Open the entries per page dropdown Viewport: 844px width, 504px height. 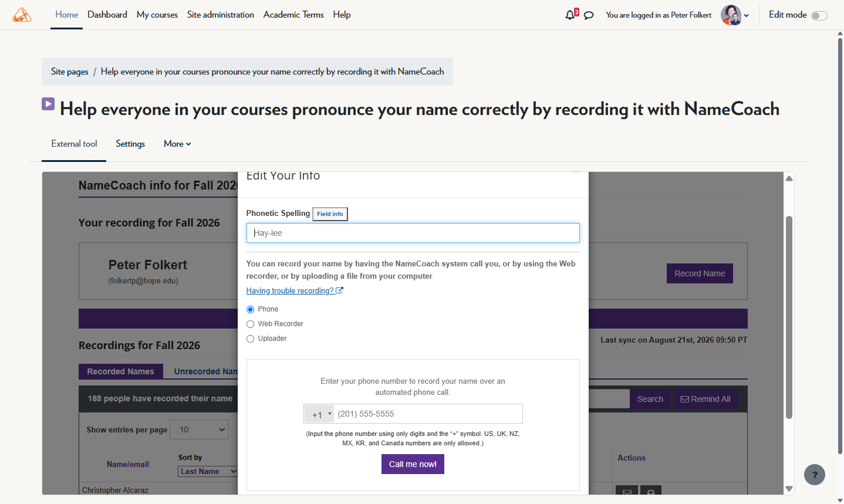tap(199, 429)
